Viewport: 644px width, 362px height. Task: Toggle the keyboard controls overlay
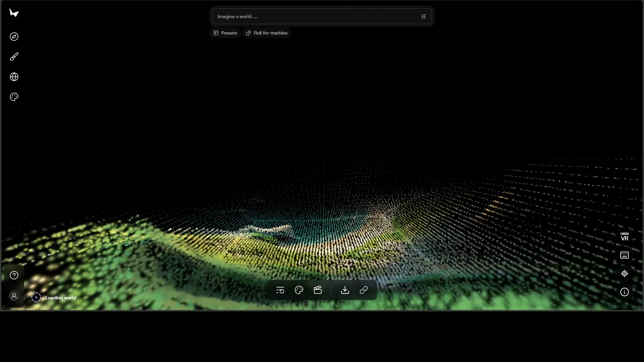click(624, 255)
